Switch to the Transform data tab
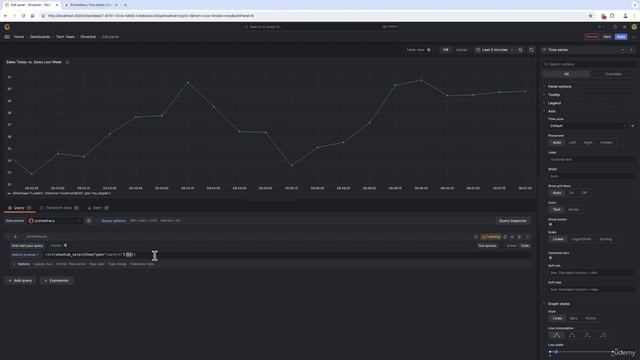 coord(59,208)
